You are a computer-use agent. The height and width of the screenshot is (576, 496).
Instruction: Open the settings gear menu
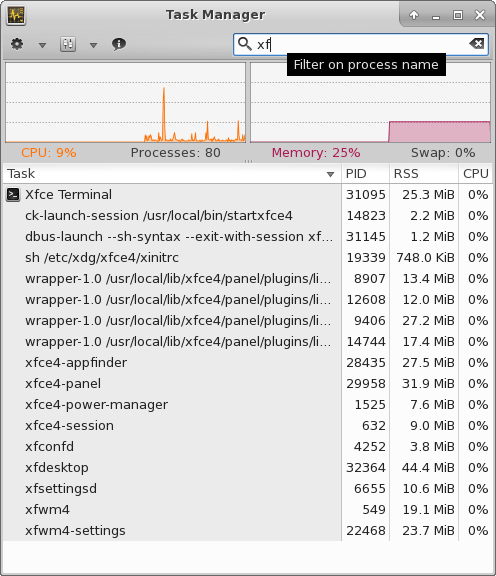coord(17,44)
